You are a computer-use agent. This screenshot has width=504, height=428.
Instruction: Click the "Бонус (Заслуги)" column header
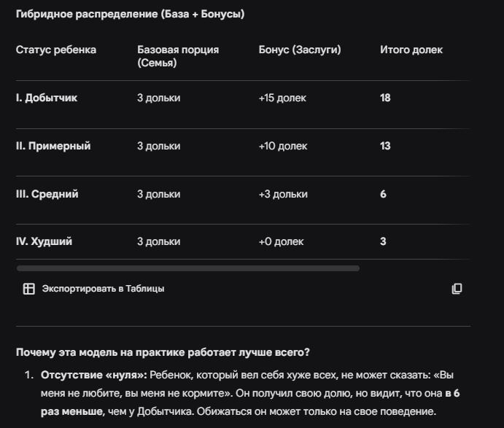pos(300,50)
